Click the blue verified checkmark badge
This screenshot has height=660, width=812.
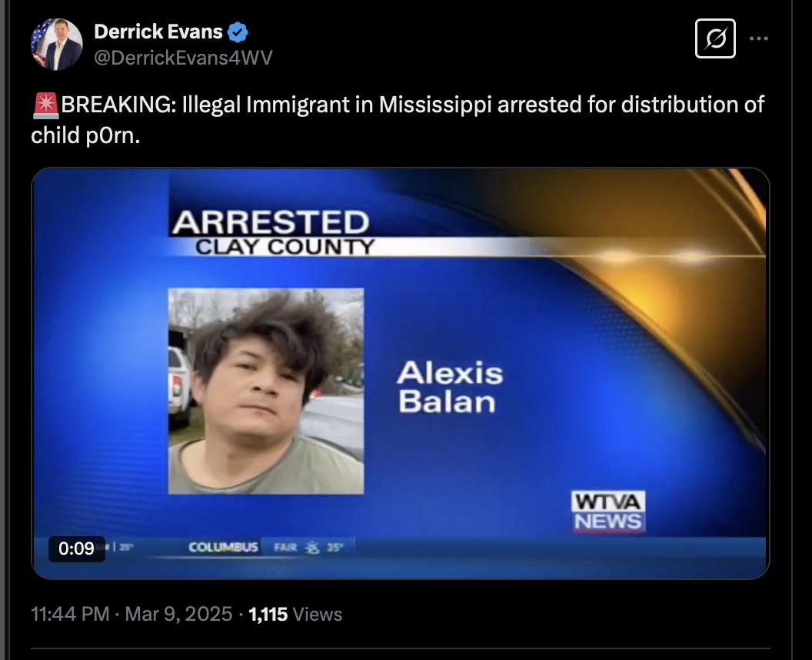coord(238,32)
